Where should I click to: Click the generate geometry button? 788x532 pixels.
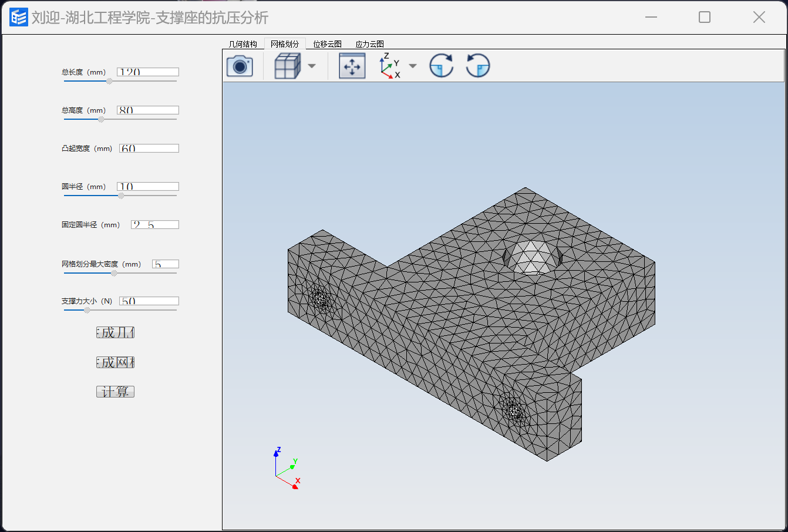coord(116,332)
